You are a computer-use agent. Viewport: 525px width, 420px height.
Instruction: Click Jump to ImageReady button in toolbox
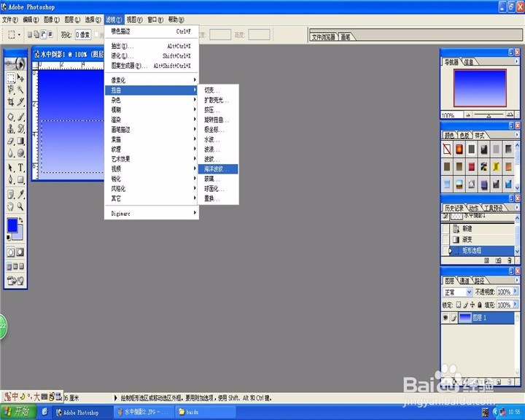coord(15,281)
